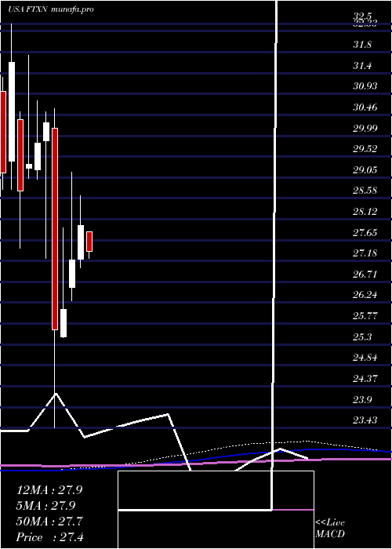
Task: Select the 12MA value label
Action: (49, 490)
